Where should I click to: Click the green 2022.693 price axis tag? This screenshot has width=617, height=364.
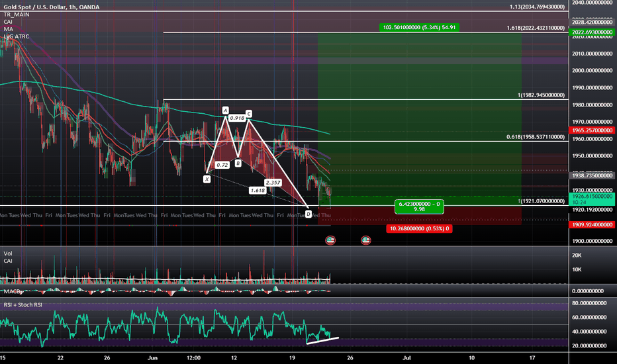592,32
